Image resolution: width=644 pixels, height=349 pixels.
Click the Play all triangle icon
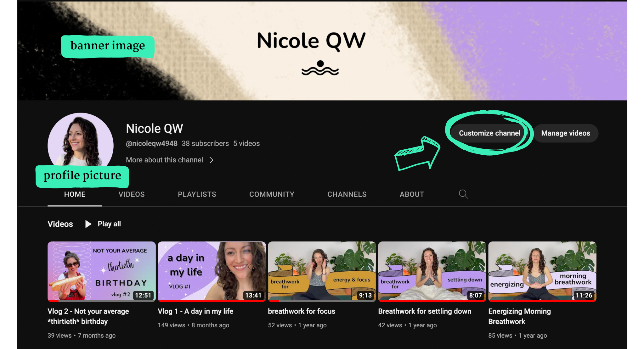click(88, 224)
